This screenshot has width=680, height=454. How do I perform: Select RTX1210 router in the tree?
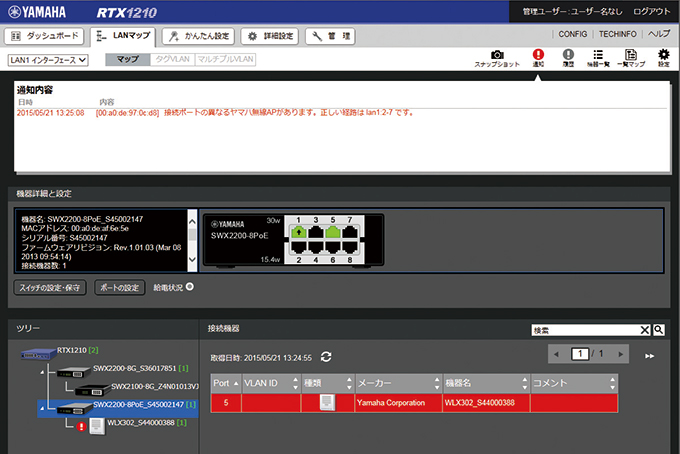60,352
